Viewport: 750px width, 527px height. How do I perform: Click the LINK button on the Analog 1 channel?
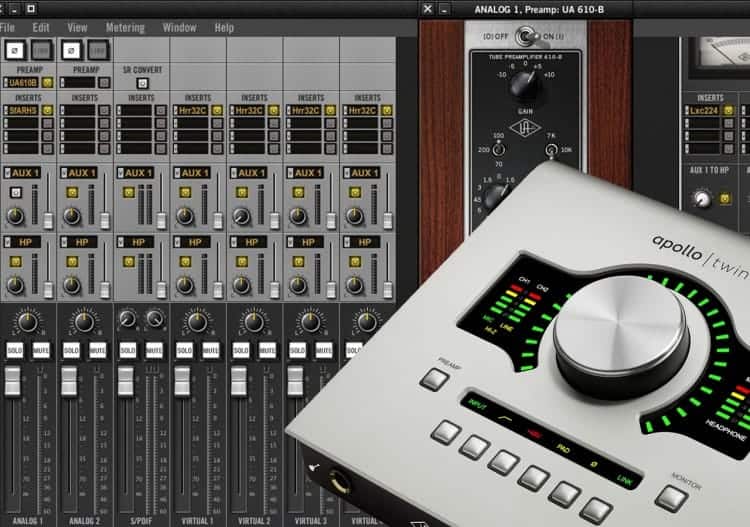(x=42, y=50)
